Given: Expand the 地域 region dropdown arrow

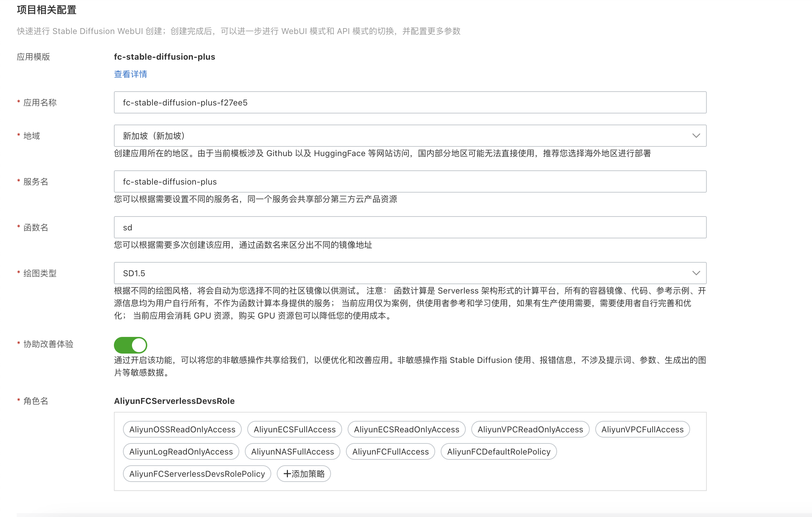Looking at the screenshot, I should pos(696,136).
